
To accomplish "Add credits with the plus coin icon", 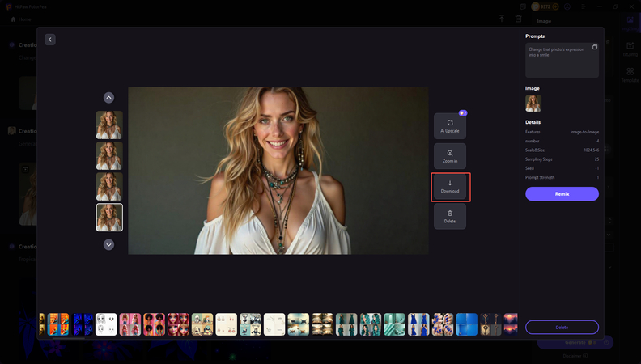I will click(555, 6).
